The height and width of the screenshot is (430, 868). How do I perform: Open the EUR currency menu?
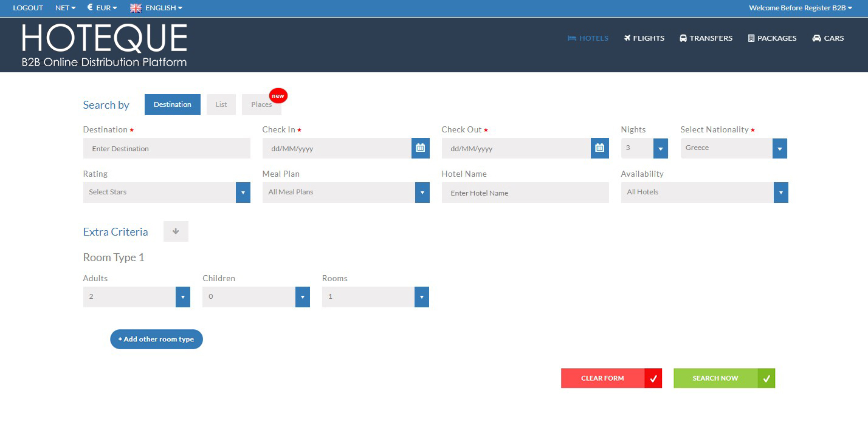[102, 8]
